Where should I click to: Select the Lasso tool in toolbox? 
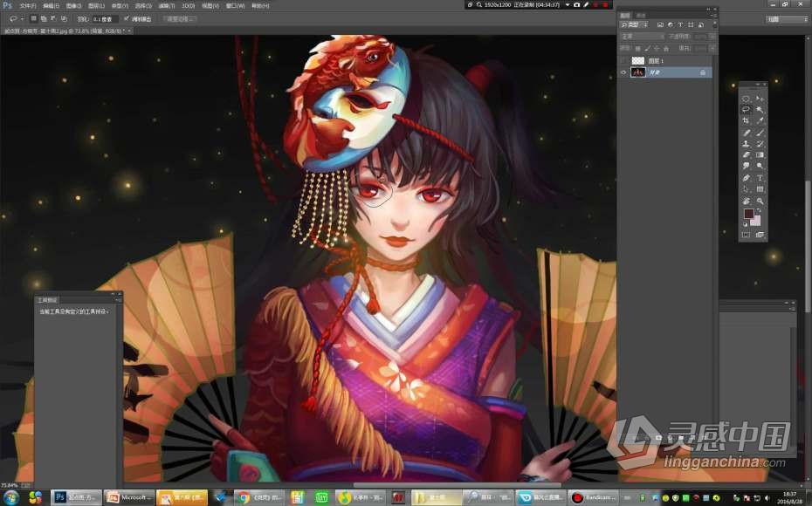(x=747, y=109)
